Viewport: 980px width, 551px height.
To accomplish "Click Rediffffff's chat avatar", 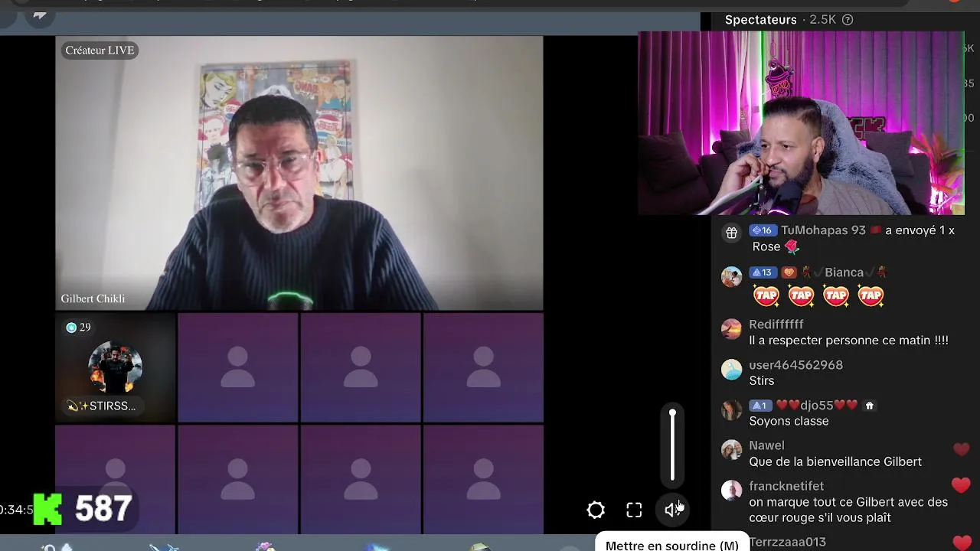I will (732, 329).
